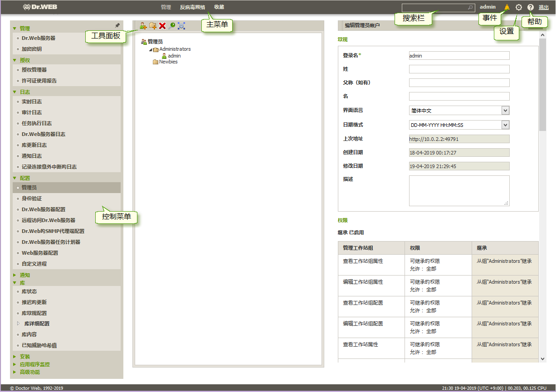556x392 pixels.
Task: Expand the 安装 sidebar section
Action: [15, 357]
